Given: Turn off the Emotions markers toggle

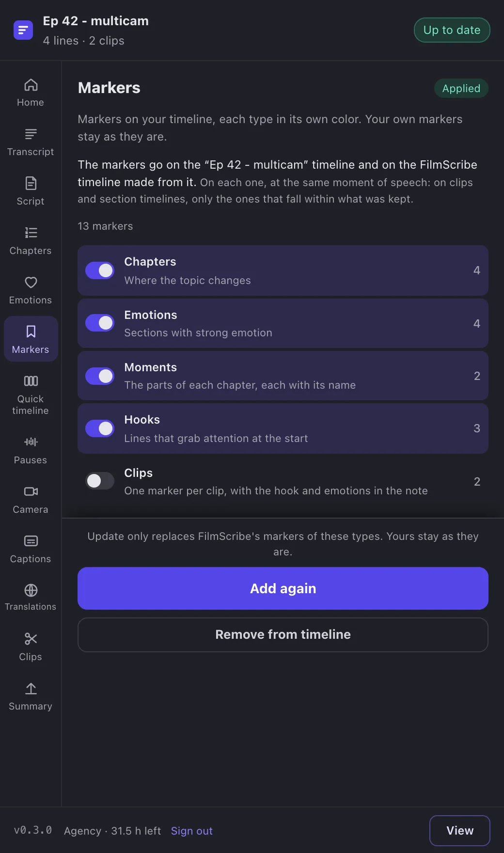Looking at the screenshot, I should point(100,323).
